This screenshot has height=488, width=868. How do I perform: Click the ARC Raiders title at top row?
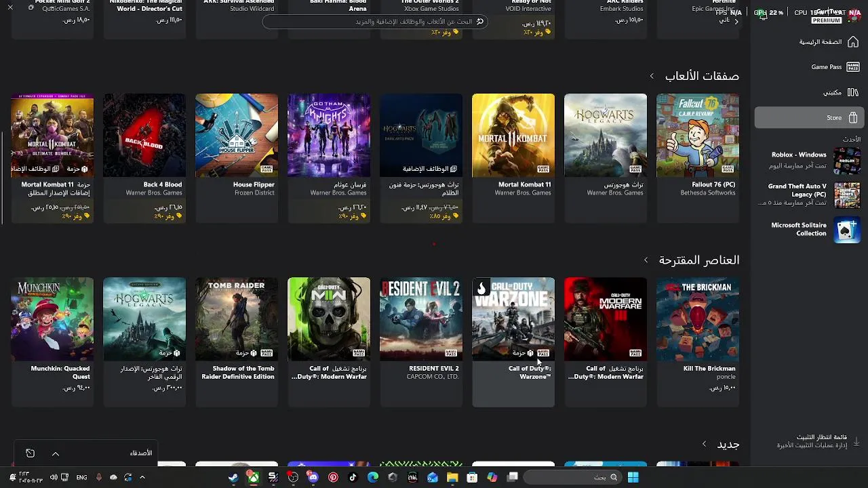[x=625, y=2]
